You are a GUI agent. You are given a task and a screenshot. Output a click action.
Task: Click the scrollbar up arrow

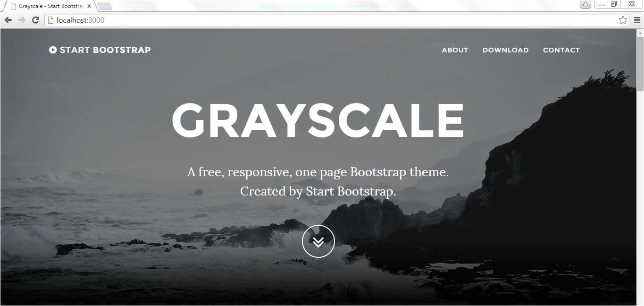click(x=640, y=32)
